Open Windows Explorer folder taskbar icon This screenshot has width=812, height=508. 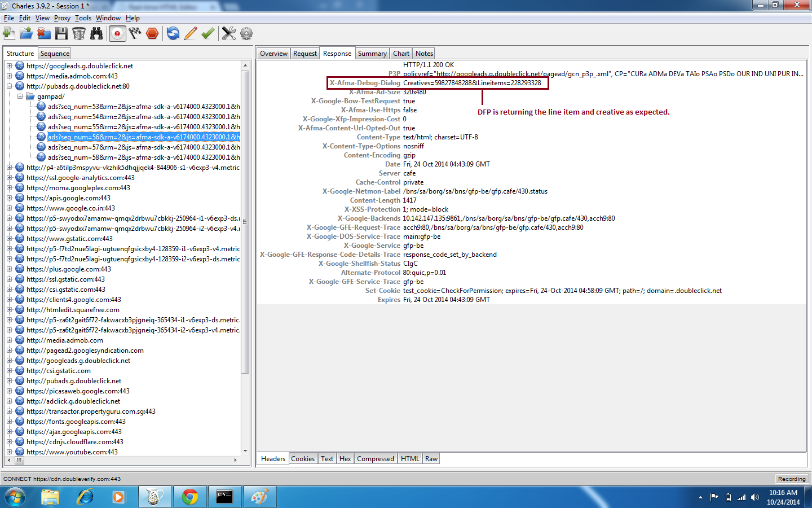(x=50, y=497)
